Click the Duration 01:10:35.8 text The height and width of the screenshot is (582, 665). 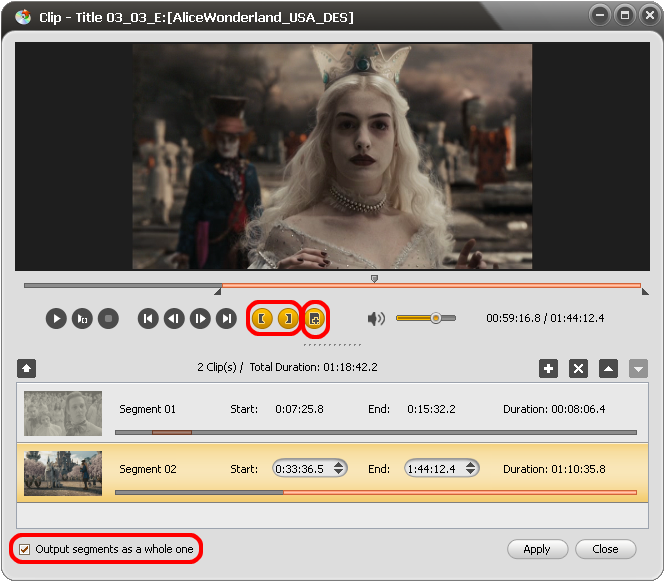[554, 469]
